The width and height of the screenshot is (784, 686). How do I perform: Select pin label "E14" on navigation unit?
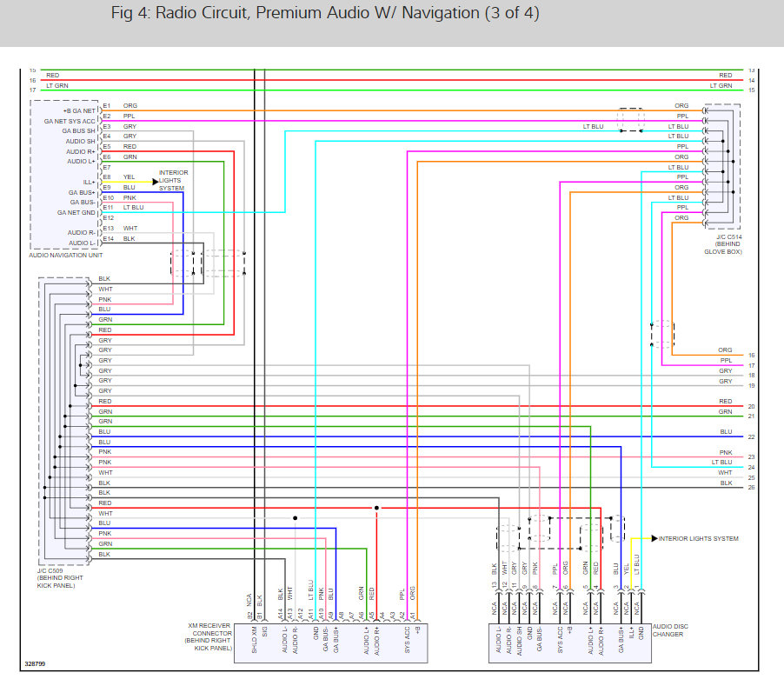pos(108,238)
